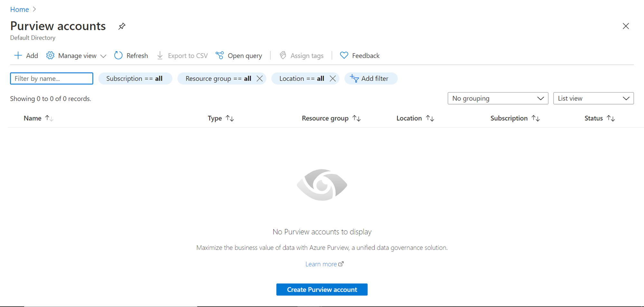Click the Manage view label
This screenshot has height=307, width=644.
(x=77, y=56)
